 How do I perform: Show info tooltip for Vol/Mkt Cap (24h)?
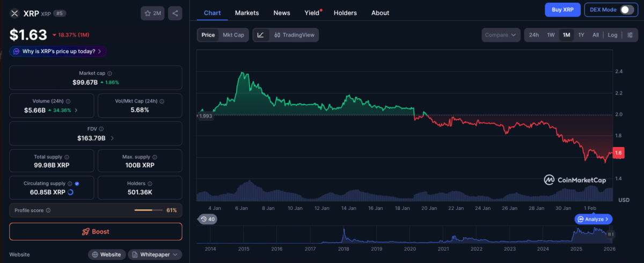(162, 100)
